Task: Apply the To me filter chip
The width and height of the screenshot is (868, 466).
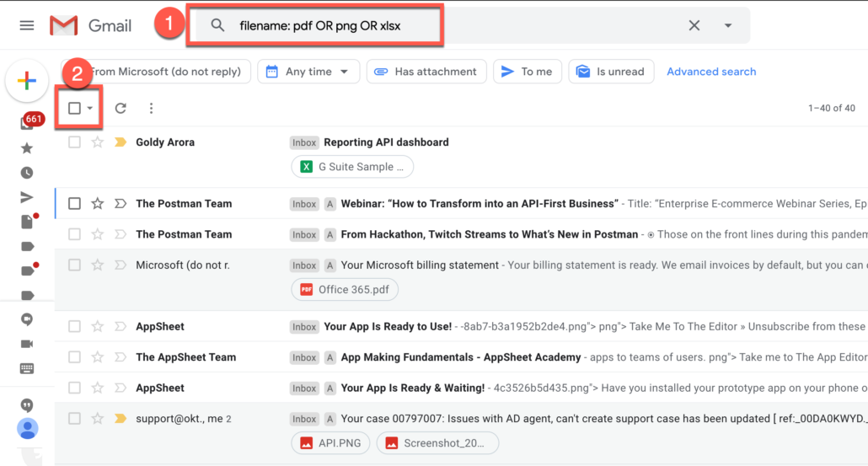Action: click(x=527, y=72)
